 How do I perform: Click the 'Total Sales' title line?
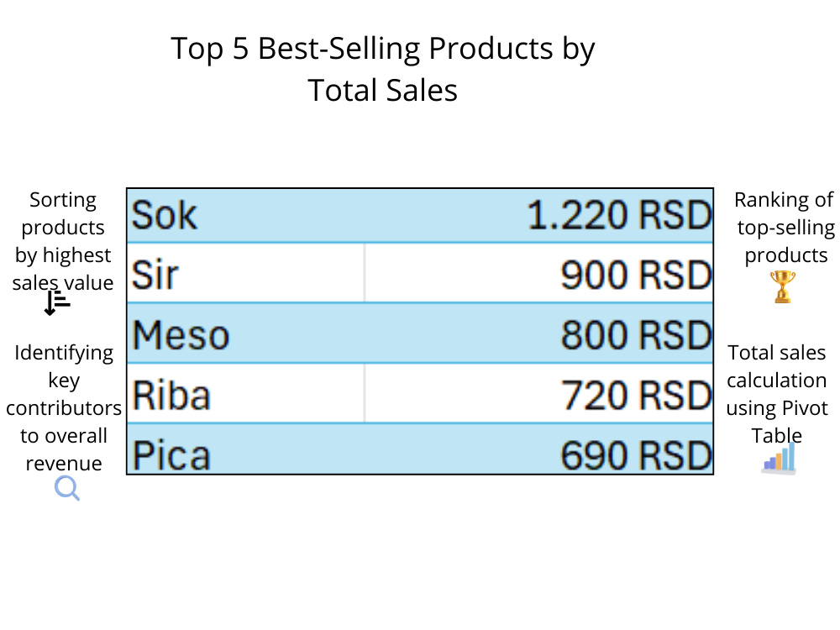pyautogui.click(x=382, y=90)
